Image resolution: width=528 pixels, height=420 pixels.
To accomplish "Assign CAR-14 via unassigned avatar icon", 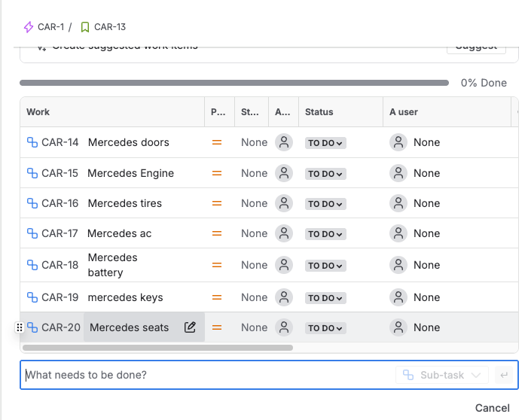I will [284, 142].
